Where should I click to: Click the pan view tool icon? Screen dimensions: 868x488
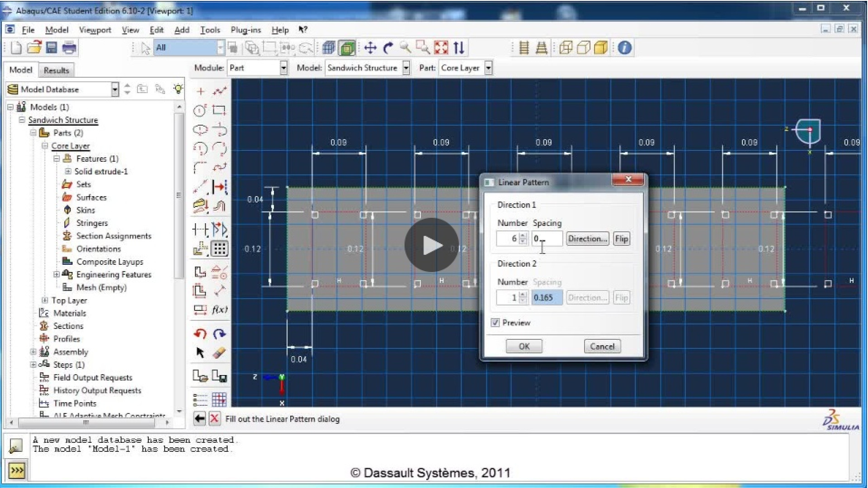[370, 47]
